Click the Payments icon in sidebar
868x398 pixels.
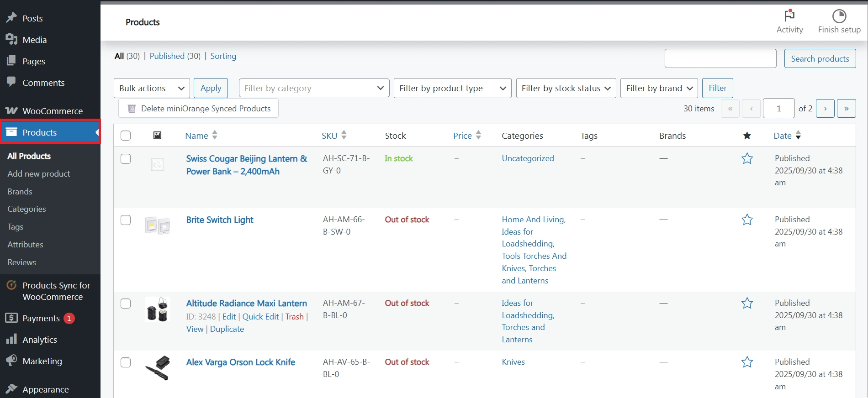(11, 318)
